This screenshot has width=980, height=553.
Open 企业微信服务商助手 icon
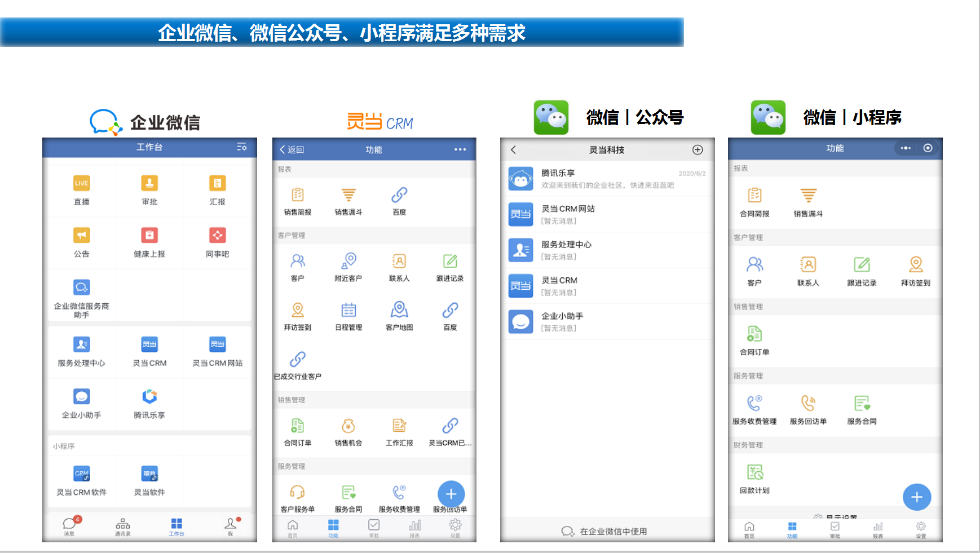point(82,287)
